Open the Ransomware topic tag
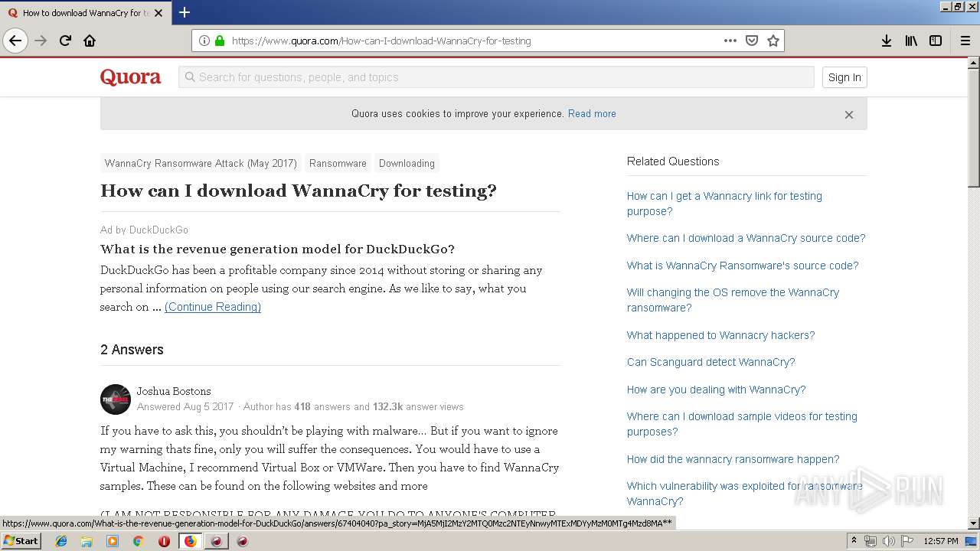 [x=338, y=163]
